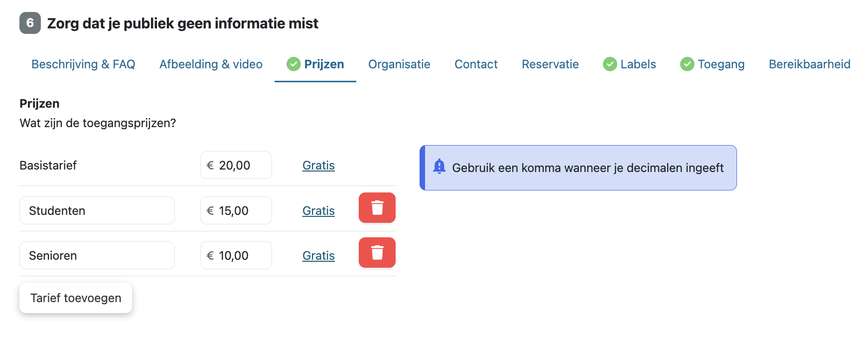868x346 pixels.
Task: Click the Studenten rate name field
Action: [x=97, y=210]
